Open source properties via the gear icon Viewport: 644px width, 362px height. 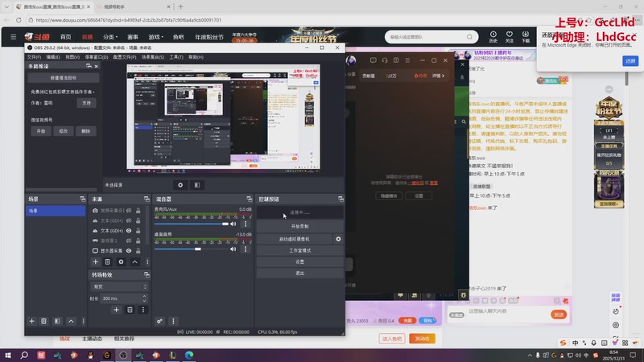point(121,262)
